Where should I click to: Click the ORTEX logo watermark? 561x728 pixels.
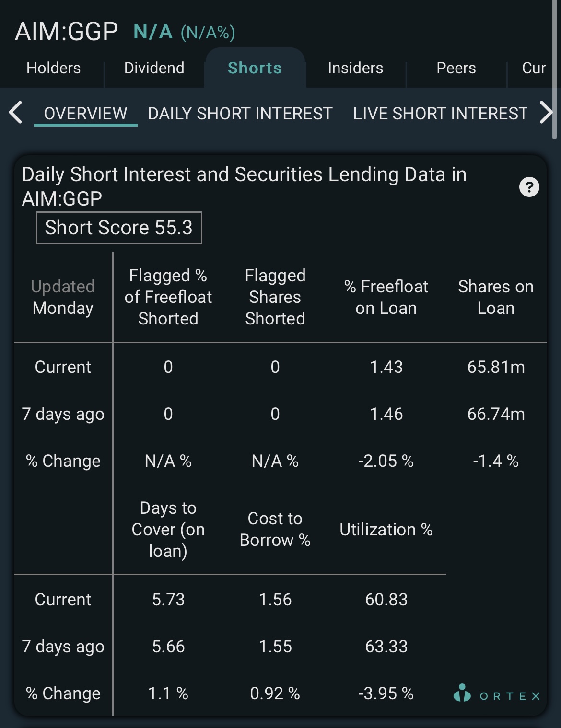click(497, 693)
